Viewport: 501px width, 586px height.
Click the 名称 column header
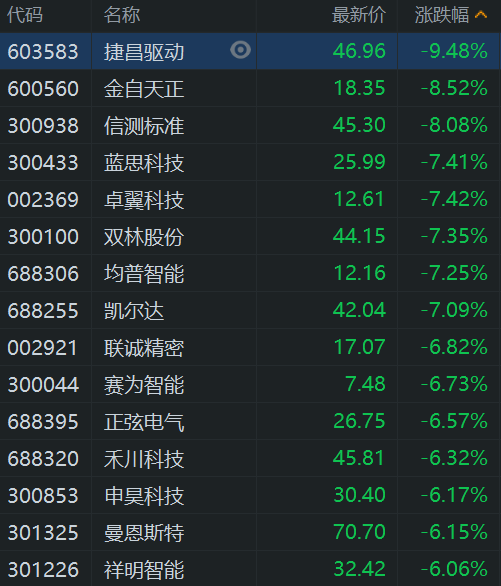point(122,15)
